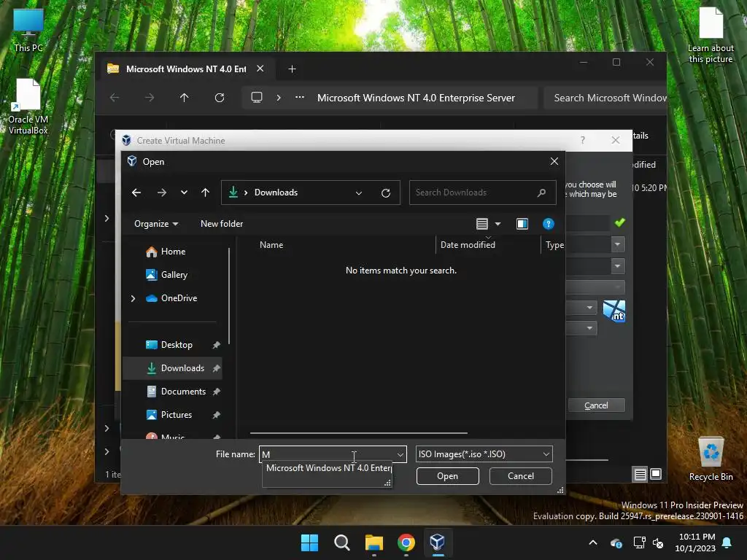The height and width of the screenshot is (560, 747).
Task: Open the view options dropdown arrow
Action: [x=498, y=224]
